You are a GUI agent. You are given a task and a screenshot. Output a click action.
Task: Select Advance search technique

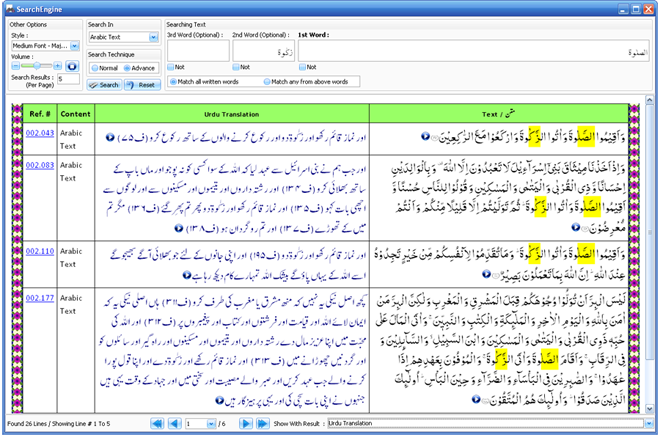click(127, 68)
